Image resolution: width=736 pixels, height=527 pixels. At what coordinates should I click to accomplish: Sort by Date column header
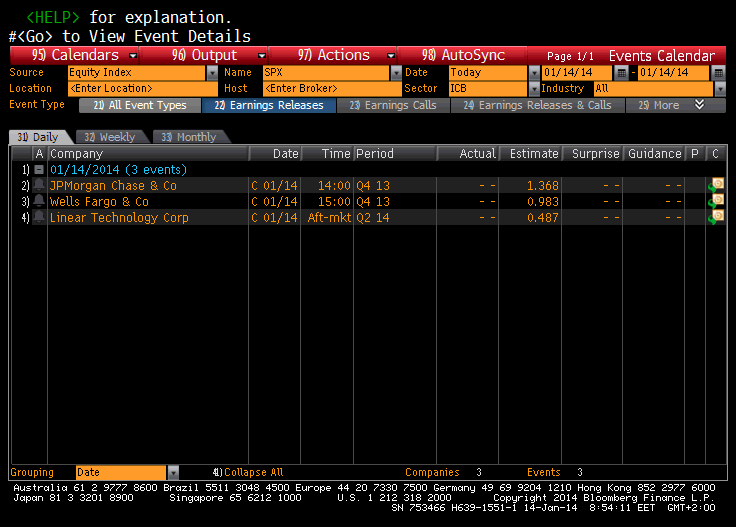pyautogui.click(x=275, y=153)
